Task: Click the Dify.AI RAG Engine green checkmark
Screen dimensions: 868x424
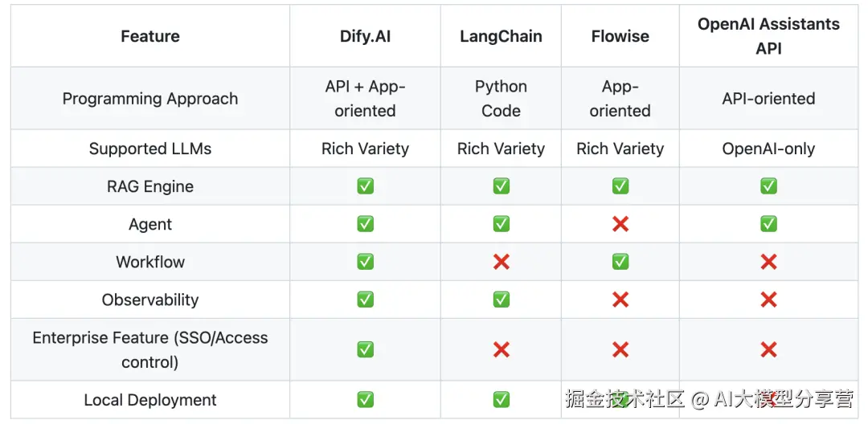Action: click(365, 186)
